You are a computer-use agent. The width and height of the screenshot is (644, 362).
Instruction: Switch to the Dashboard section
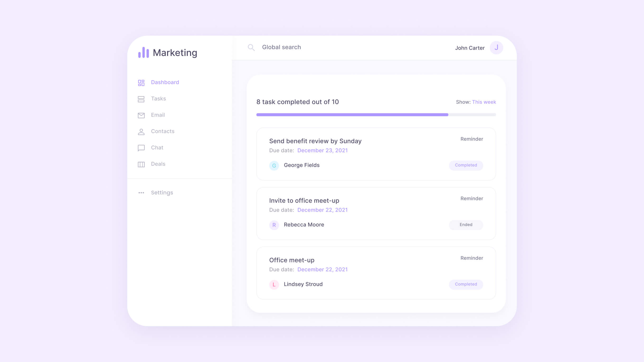(165, 82)
